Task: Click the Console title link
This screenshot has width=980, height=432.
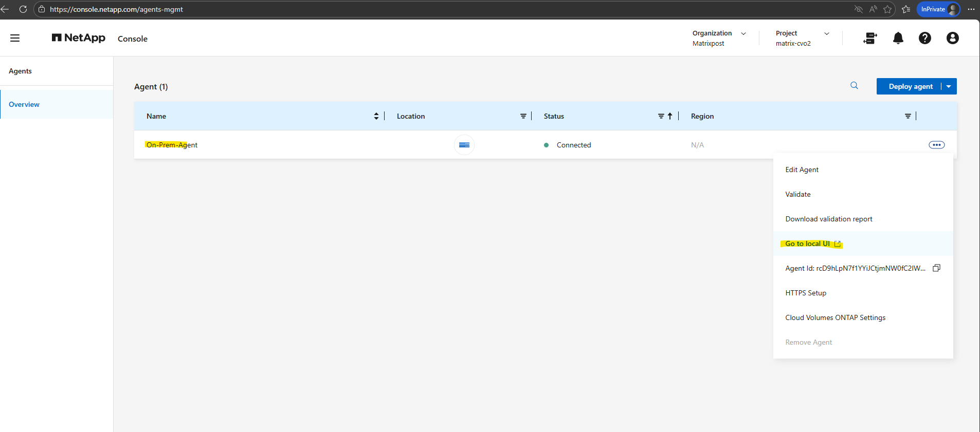Action: coord(133,39)
